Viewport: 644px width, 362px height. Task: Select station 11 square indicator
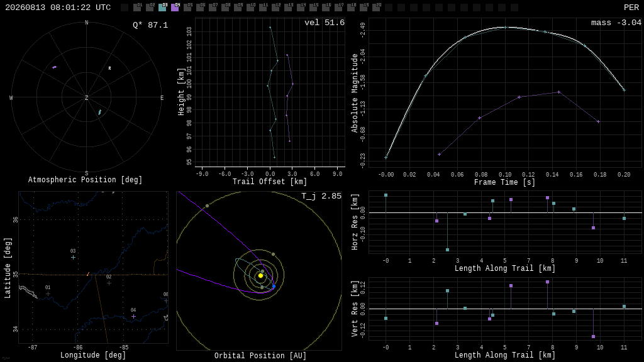pyautogui.click(x=263, y=8)
